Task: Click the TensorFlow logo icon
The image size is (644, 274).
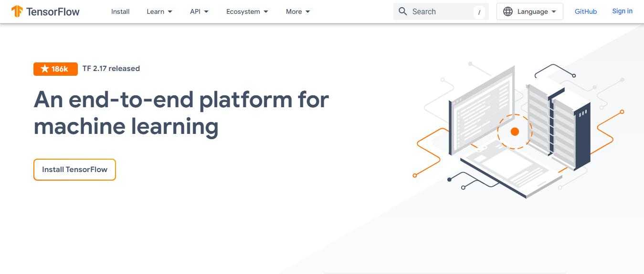Action: coord(17,11)
